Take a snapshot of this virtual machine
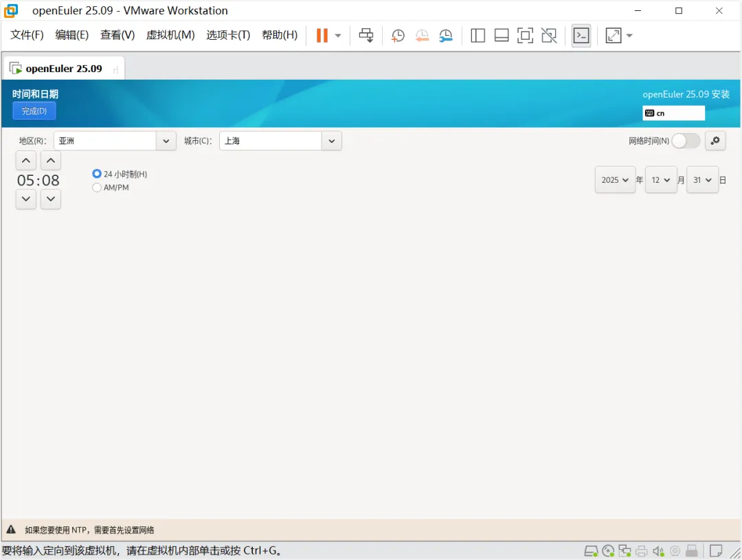 [398, 36]
